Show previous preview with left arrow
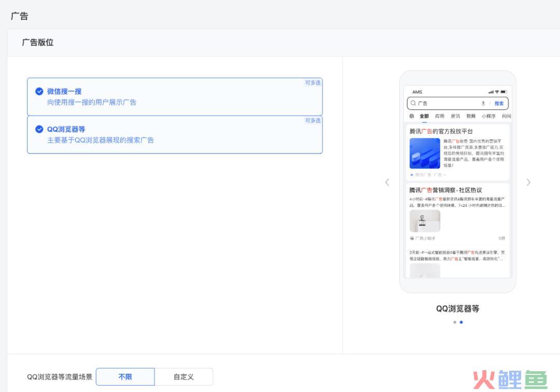Screen dimensions: 560x392 387,183
